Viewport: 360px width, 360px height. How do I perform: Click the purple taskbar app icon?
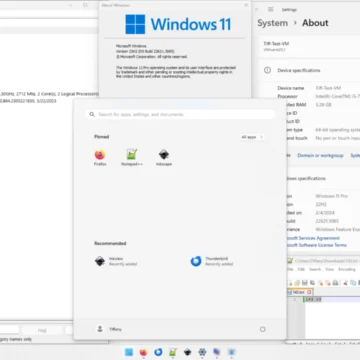[217, 352]
